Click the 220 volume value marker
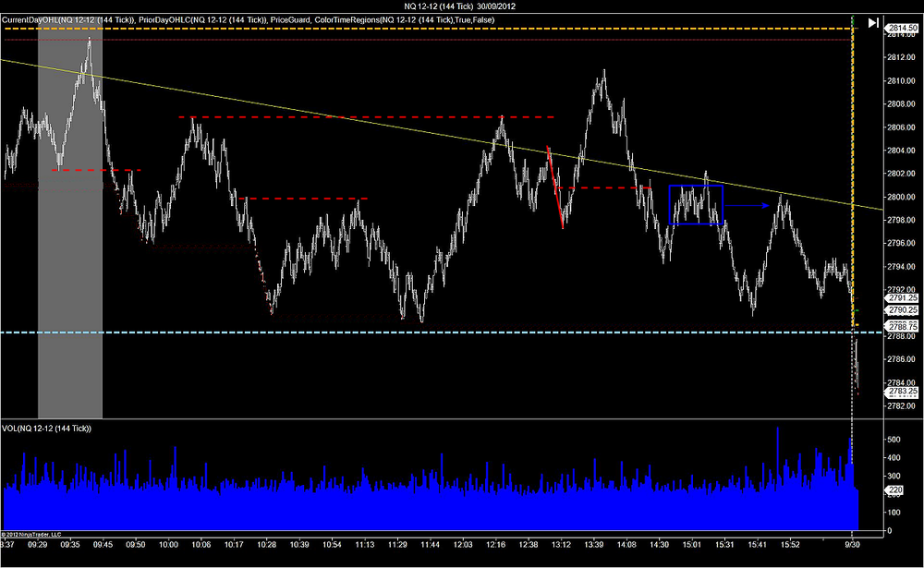This screenshot has height=568, width=924. click(x=895, y=490)
